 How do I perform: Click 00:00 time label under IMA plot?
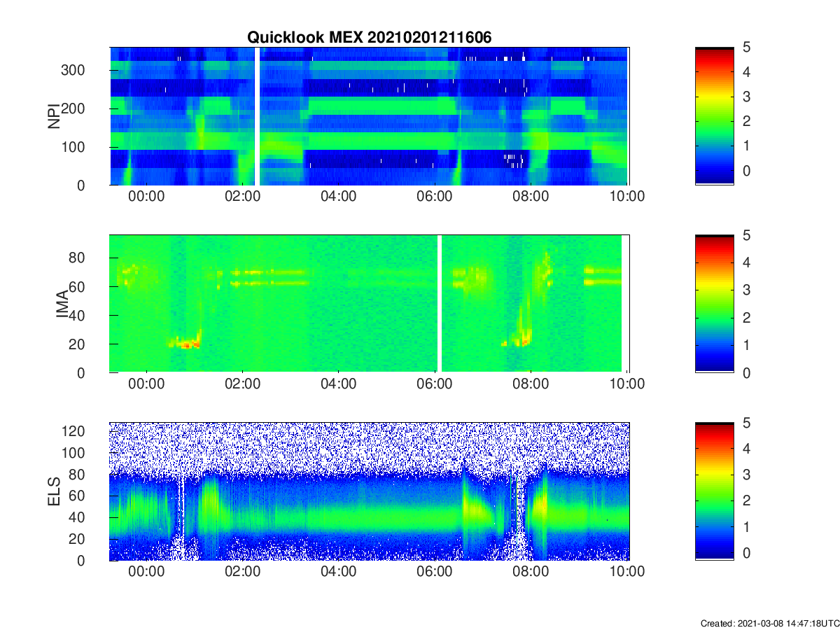(146, 384)
